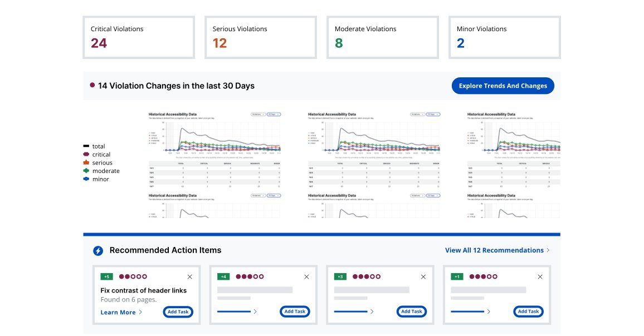Click the View All 12 Recommendations link
Viewport: 644px width, 336px height.
[494, 250]
